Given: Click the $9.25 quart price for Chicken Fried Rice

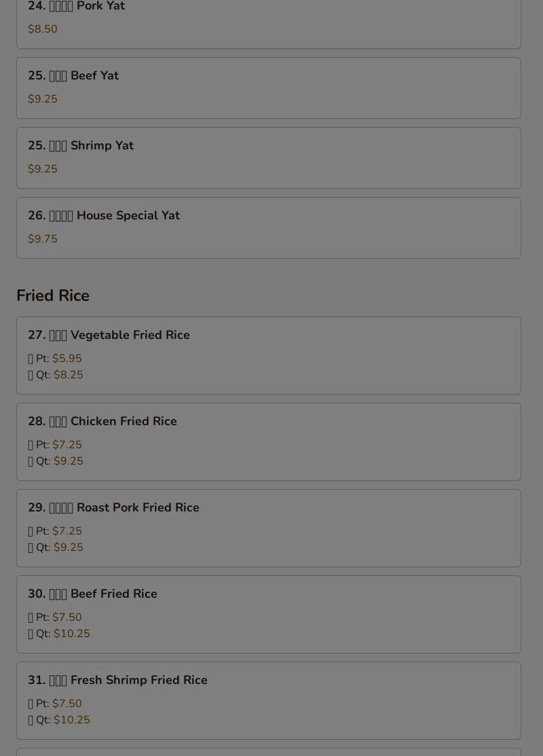Looking at the screenshot, I should pos(69,461).
